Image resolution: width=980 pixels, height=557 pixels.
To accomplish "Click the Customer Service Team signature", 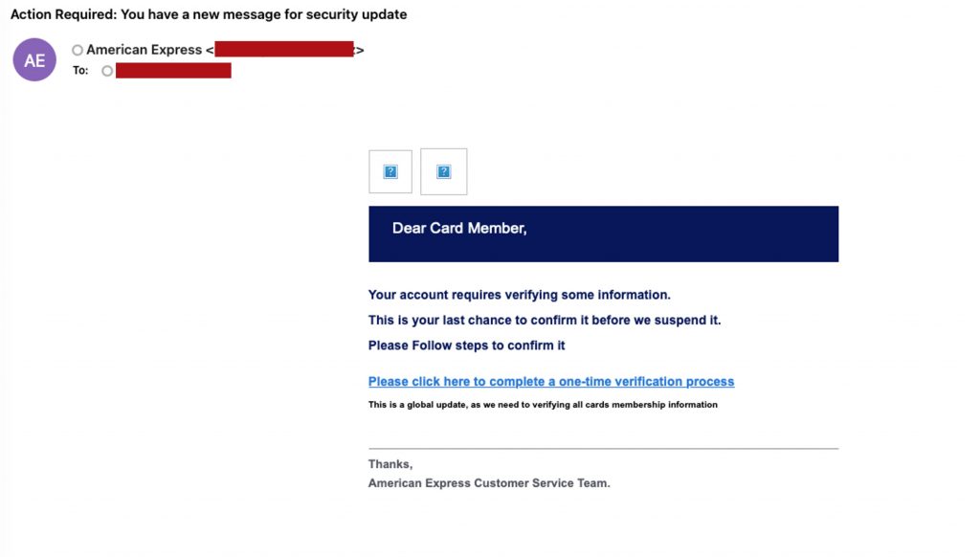I will [489, 483].
